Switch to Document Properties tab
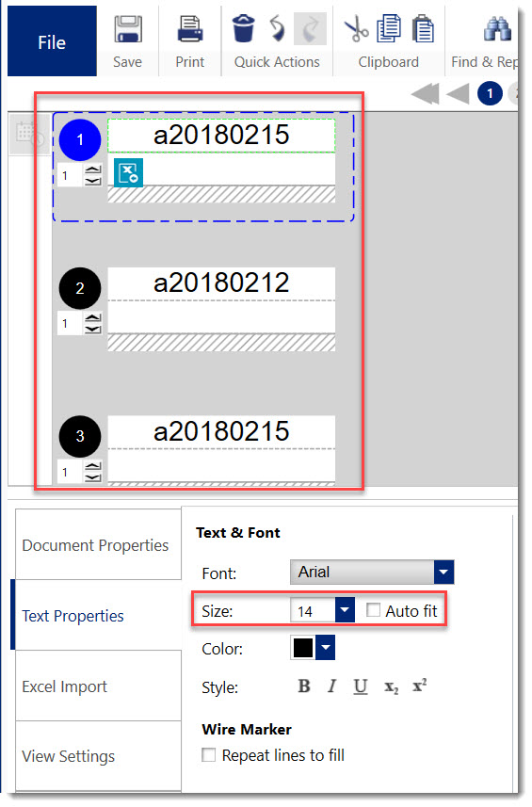 coord(98,544)
